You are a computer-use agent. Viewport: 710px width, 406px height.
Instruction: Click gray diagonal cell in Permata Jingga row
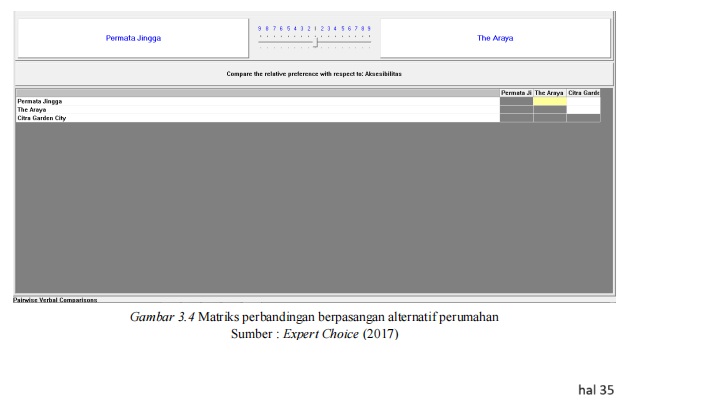[516, 101]
